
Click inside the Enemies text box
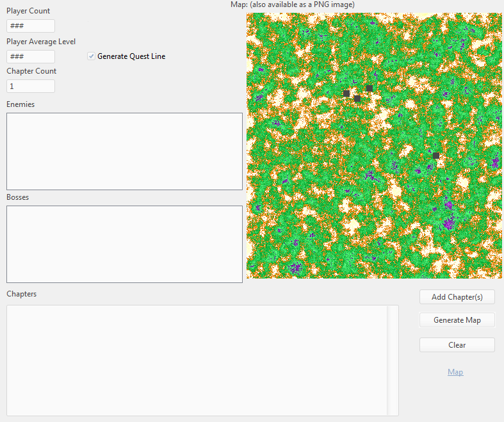point(124,151)
